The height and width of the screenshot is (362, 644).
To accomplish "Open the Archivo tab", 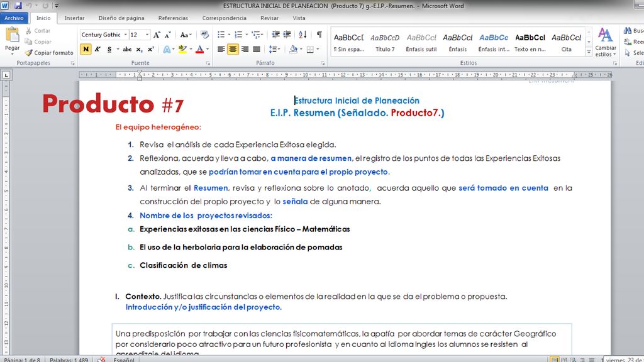I will coord(14,18).
